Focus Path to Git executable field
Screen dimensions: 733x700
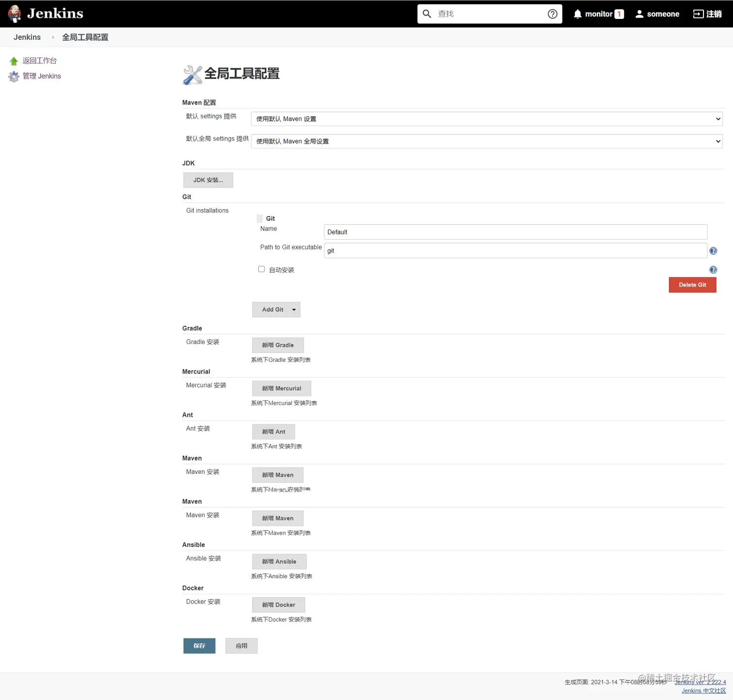pyautogui.click(x=515, y=251)
